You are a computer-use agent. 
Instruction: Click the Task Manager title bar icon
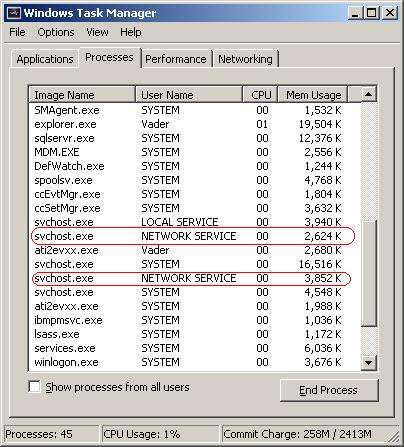point(13,13)
